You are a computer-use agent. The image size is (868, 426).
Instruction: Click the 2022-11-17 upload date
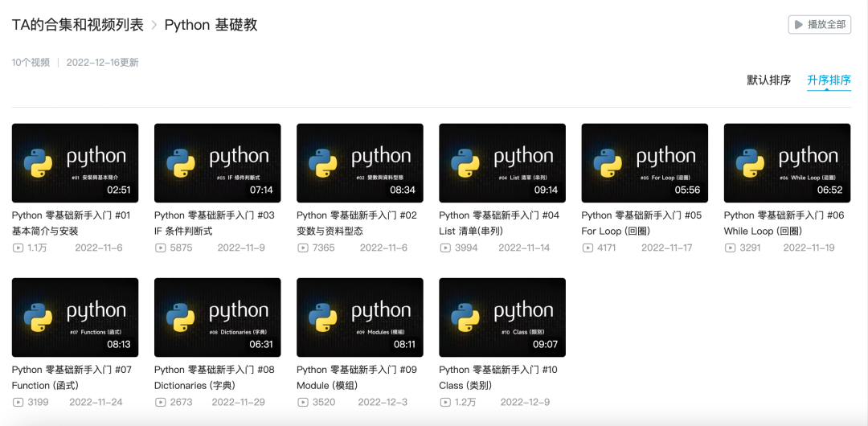tap(667, 248)
